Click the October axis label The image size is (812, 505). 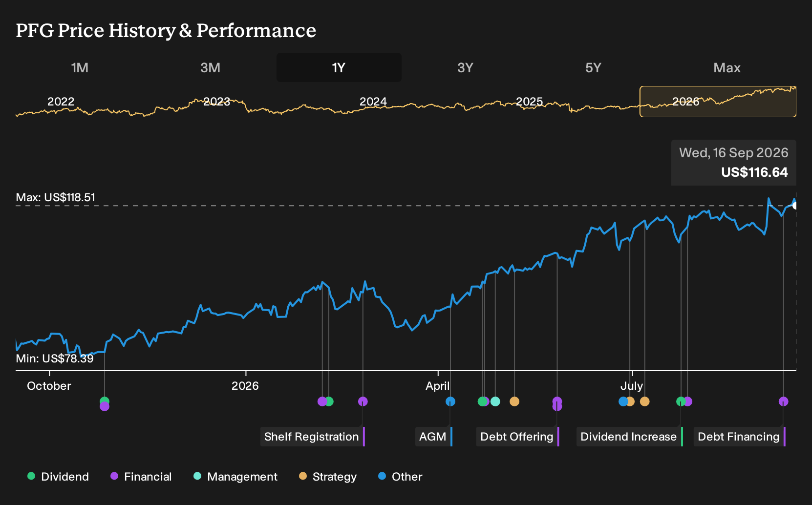tap(49, 386)
